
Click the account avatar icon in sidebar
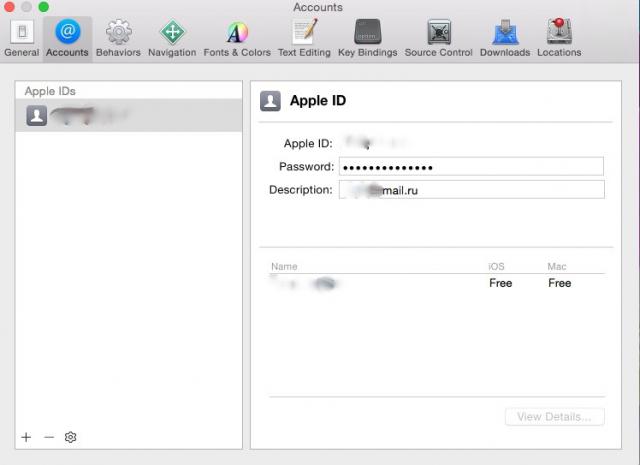tap(37, 116)
